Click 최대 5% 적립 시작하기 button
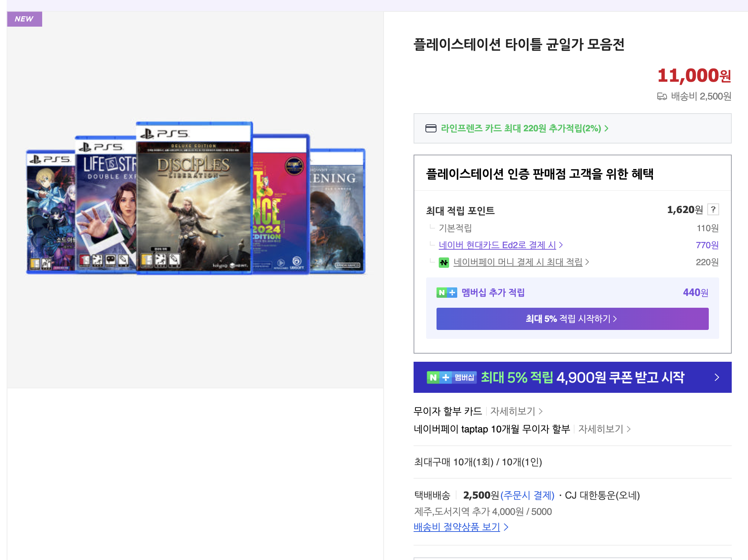 (x=572, y=319)
